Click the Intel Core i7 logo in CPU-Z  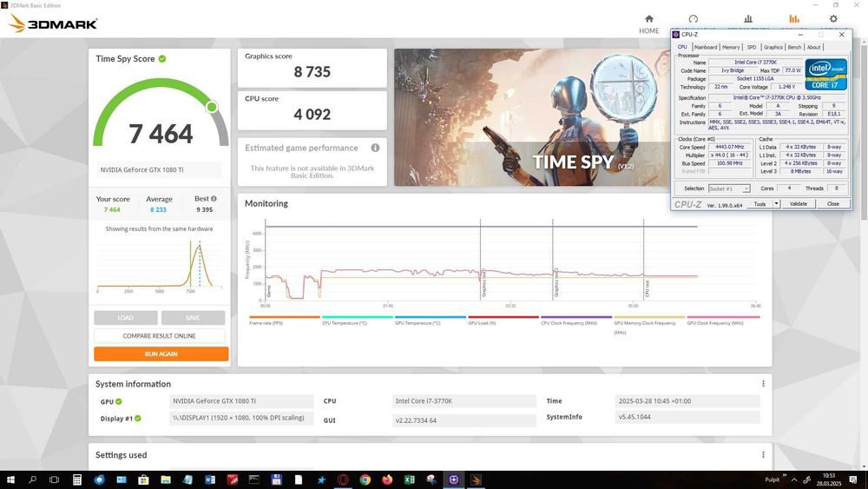[x=826, y=74]
